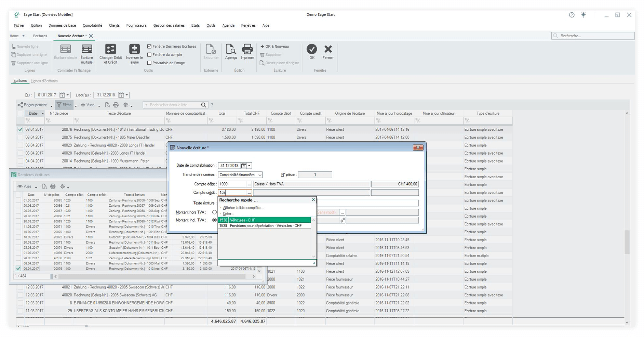The height and width of the screenshot is (337, 644).
Task: Open the Comptabilité menu
Action: coord(92,25)
